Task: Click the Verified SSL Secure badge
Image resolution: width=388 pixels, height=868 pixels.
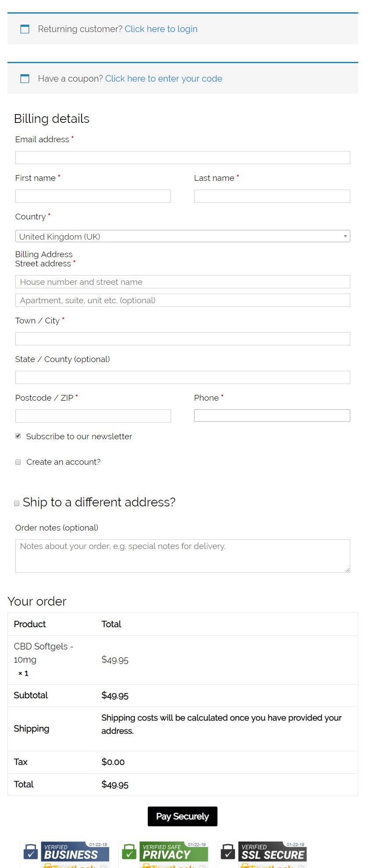Action: click(x=263, y=854)
